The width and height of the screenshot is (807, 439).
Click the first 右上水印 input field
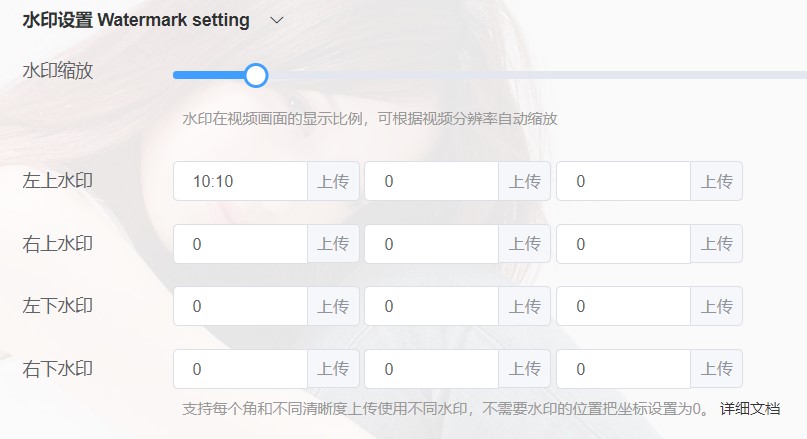pos(240,244)
